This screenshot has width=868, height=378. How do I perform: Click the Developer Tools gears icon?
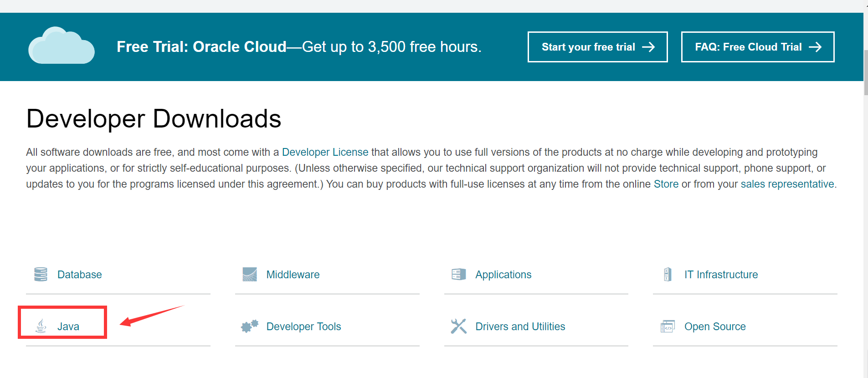pyautogui.click(x=250, y=326)
